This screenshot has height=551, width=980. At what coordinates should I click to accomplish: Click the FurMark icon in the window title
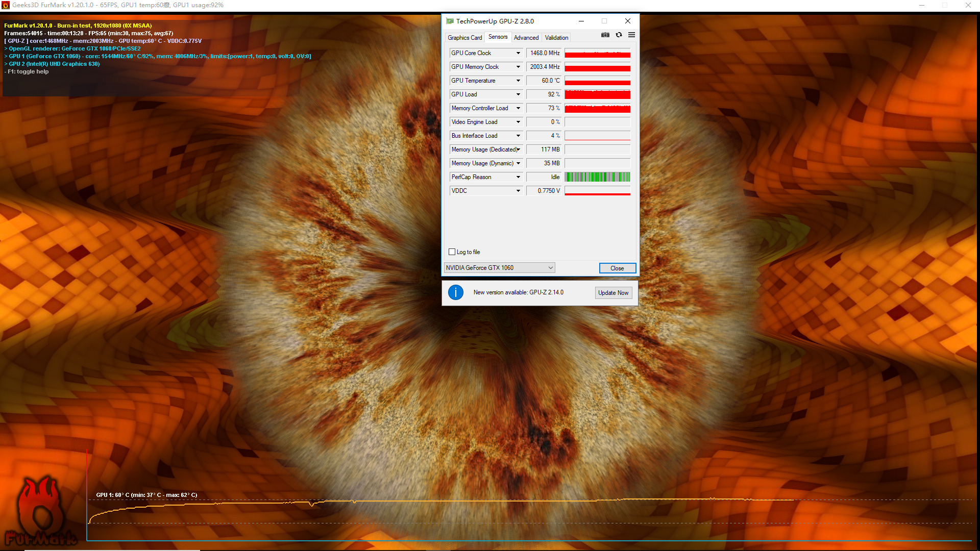tap(6, 5)
